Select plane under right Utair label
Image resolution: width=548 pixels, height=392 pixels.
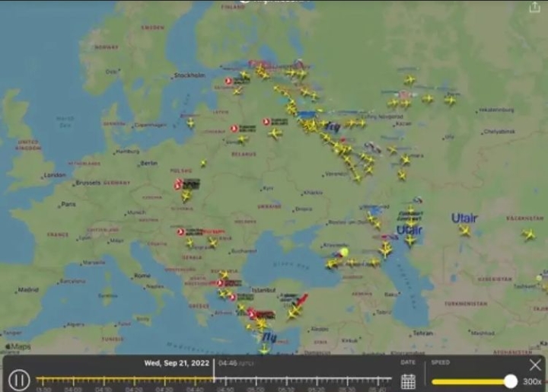tap(464, 231)
